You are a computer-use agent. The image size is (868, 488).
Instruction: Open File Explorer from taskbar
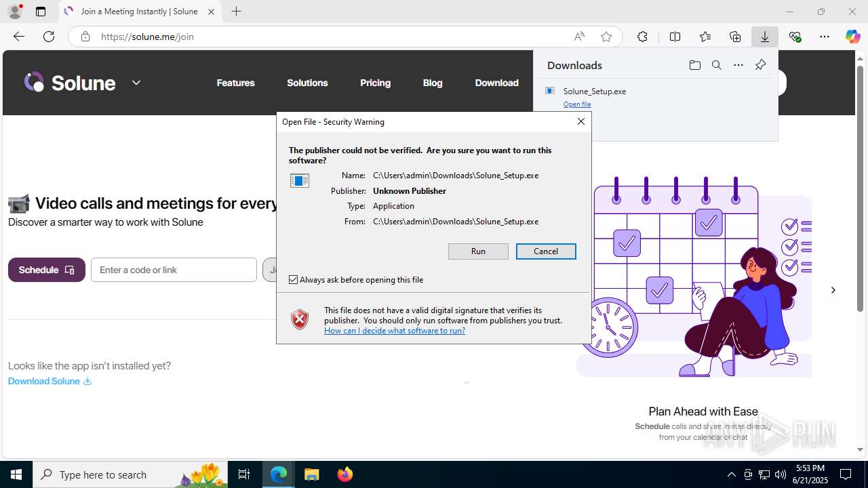tap(311, 474)
